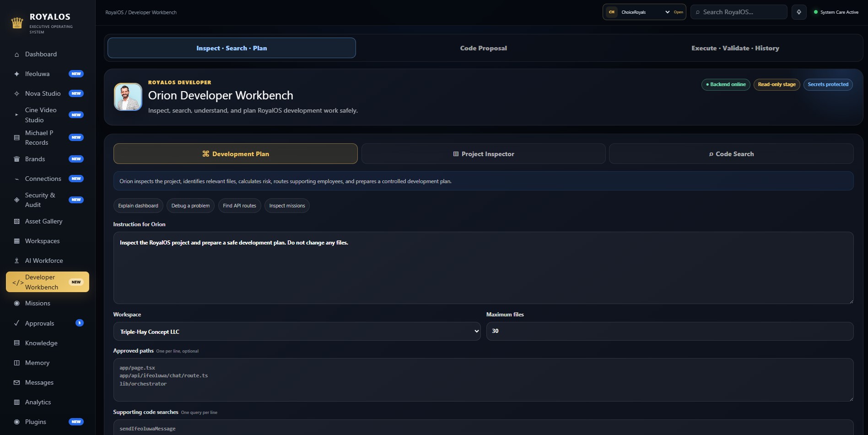
Task: Open Execute · Validate · History tab
Action: click(x=735, y=48)
